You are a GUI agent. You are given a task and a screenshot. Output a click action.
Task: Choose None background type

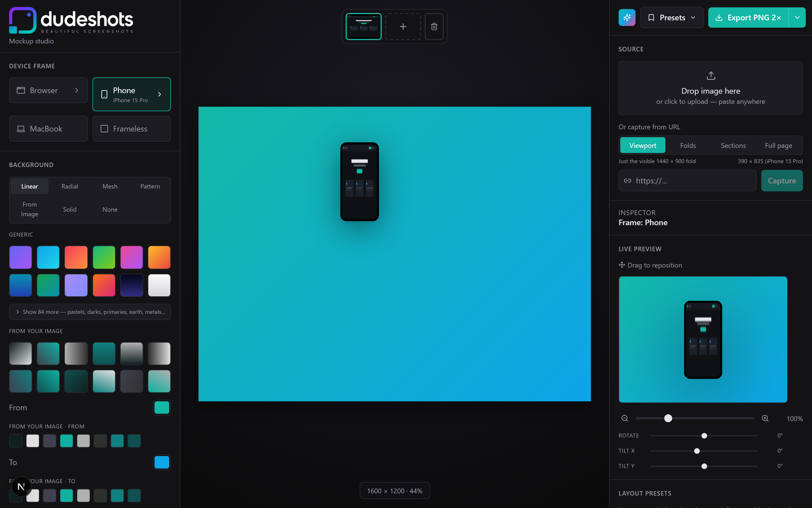coord(110,209)
